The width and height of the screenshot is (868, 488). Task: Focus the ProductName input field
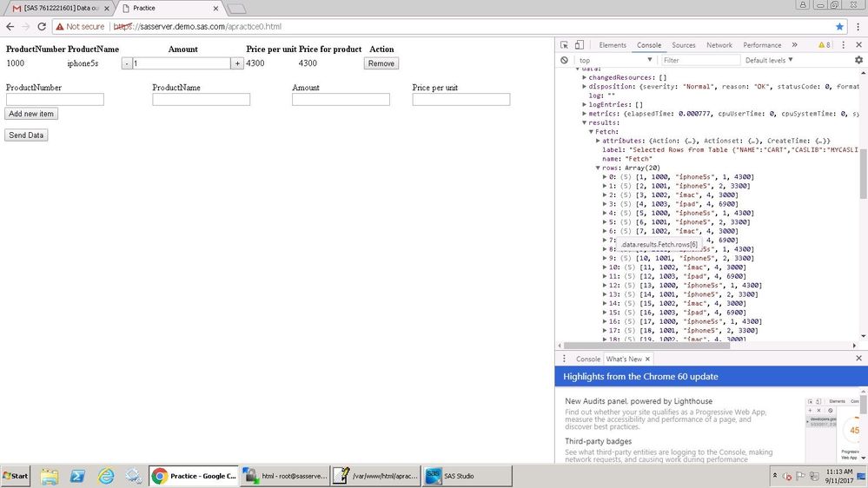click(201, 99)
